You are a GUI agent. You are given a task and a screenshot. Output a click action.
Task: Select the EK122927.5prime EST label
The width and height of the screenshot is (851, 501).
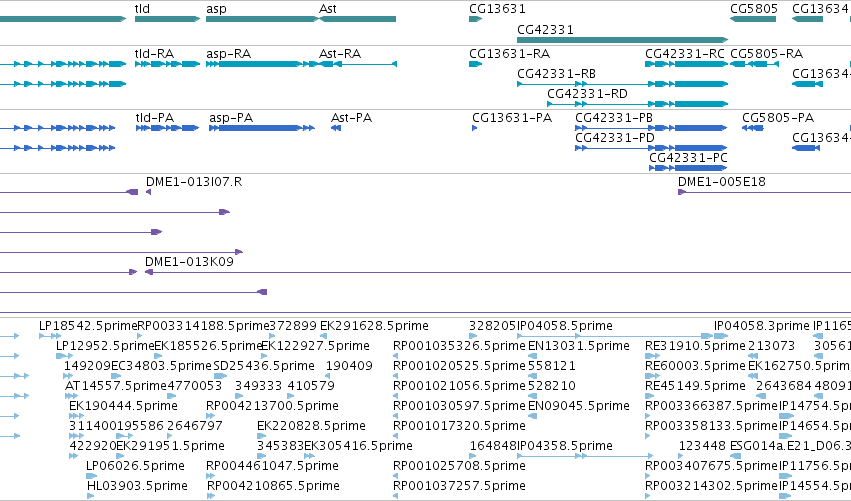click(315, 346)
